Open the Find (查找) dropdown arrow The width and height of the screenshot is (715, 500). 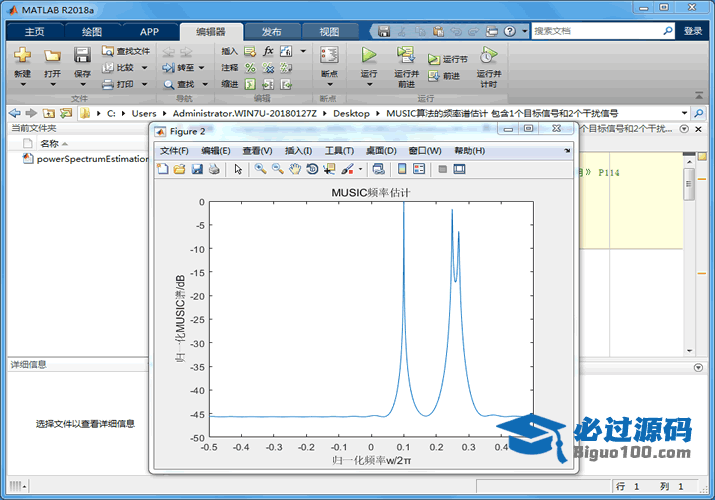tap(205, 84)
